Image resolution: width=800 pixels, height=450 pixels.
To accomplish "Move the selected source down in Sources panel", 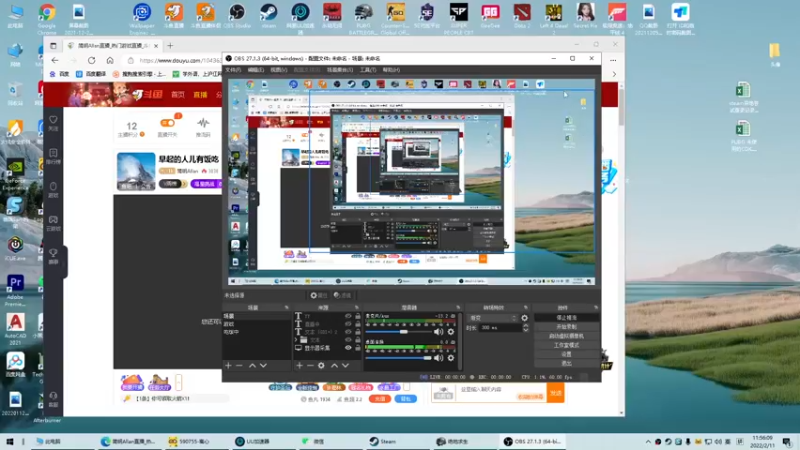I will coord(345,365).
